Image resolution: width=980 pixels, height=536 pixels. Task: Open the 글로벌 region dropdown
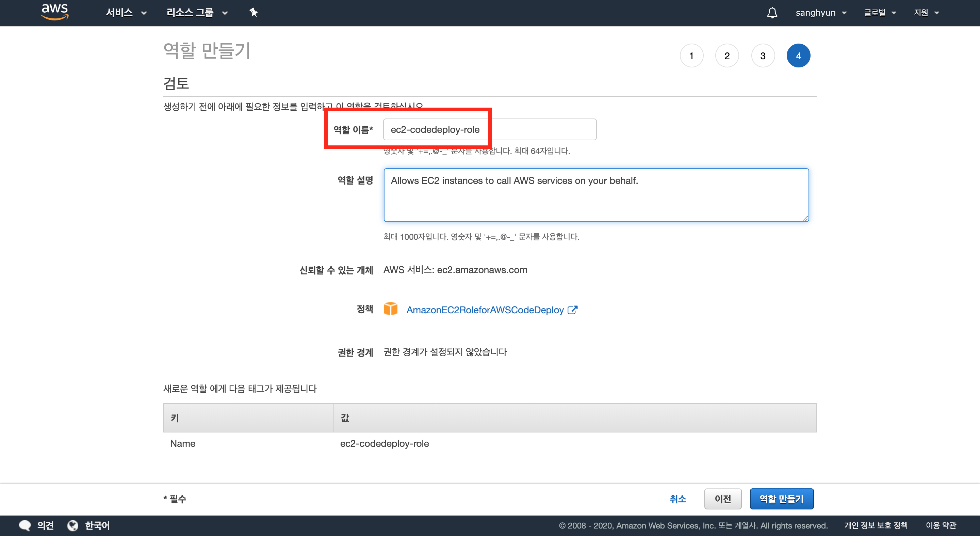click(880, 13)
